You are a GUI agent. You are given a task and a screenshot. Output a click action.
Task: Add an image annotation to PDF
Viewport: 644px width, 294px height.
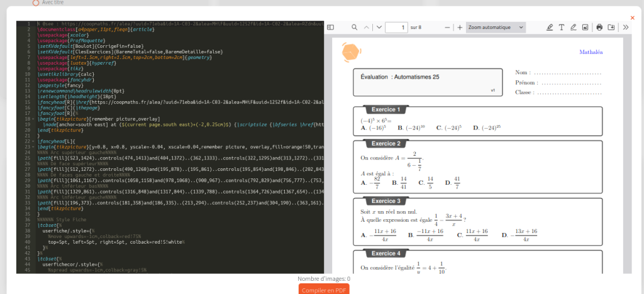(x=585, y=28)
